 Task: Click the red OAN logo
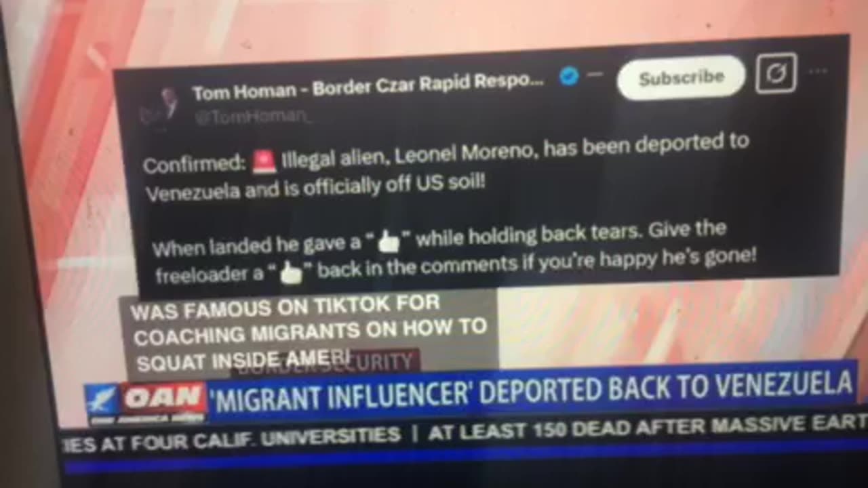click(x=163, y=400)
